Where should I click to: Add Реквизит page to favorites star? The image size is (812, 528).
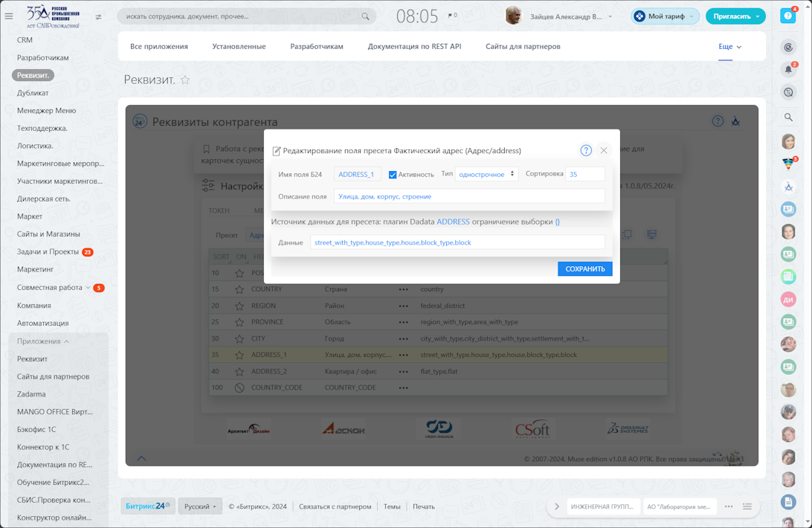pos(185,80)
